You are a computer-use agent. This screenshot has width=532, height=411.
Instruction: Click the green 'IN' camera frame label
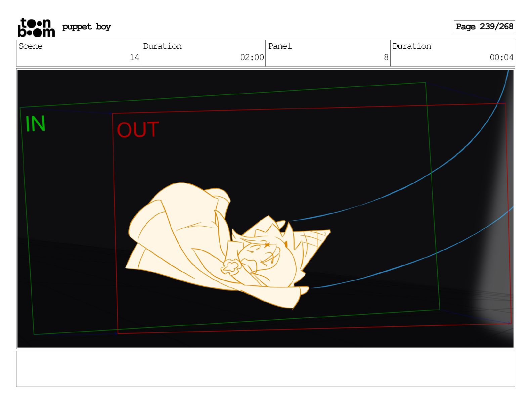coord(36,124)
